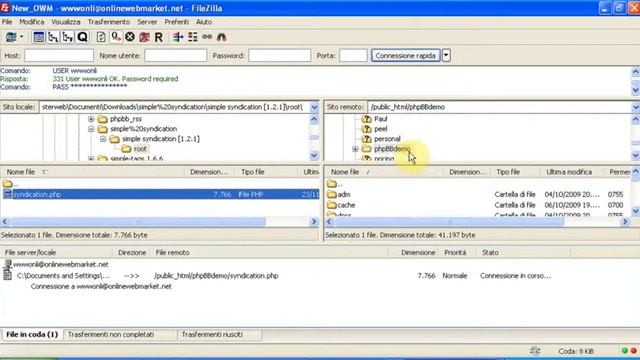The width and height of the screenshot is (640, 360).
Task: Open the binoculars file search icon
Action: point(221,37)
